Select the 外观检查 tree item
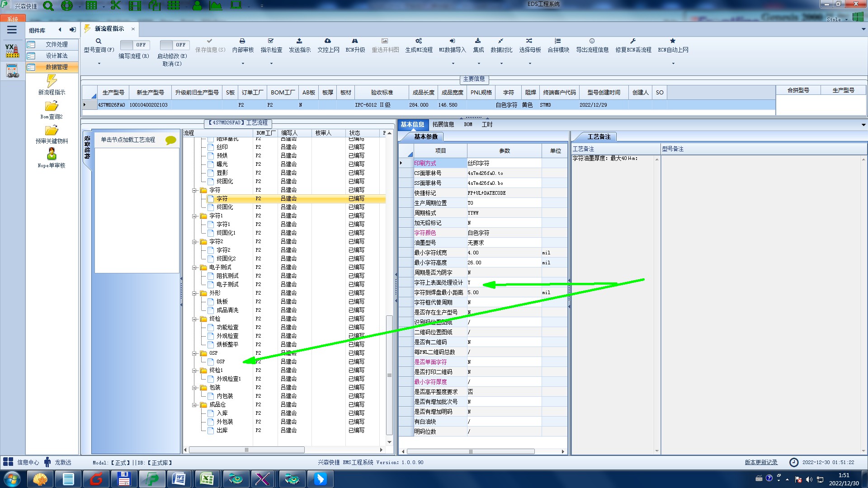The width and height of the screenshot is (868, 488). (x=227, y=336)
